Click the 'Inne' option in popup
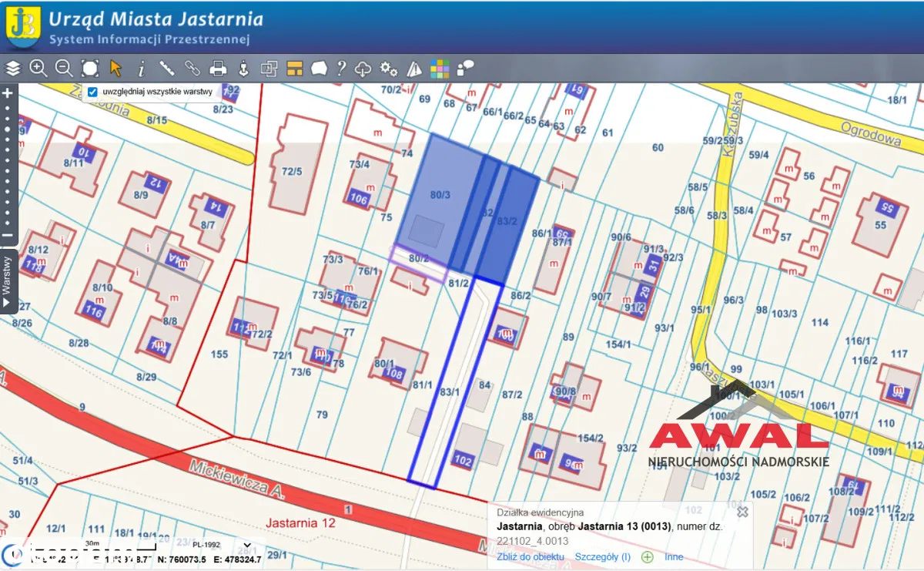 [674, 557]
